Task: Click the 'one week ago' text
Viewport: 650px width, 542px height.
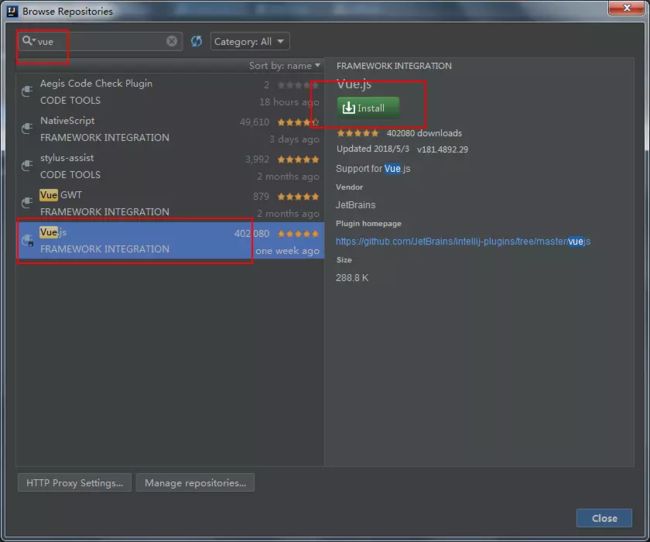Action: 287,250
